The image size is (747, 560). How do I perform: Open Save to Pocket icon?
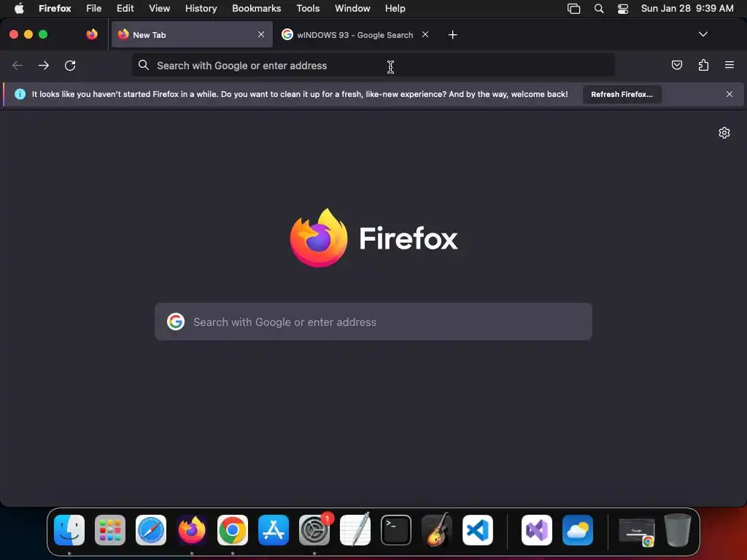pos(676,65)
